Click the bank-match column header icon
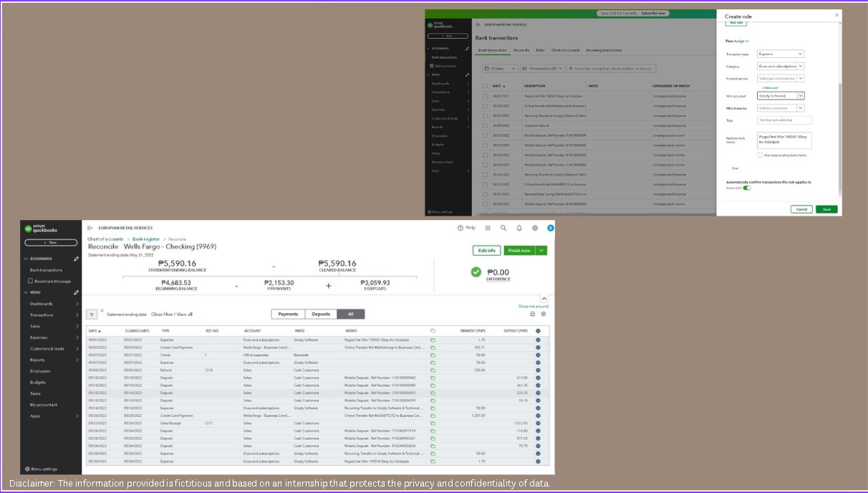 click(433, 331)
